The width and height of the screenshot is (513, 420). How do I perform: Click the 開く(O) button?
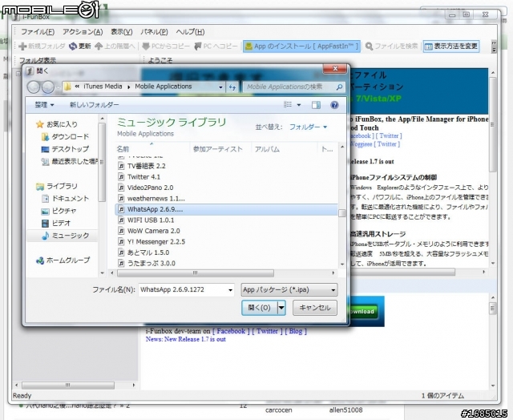coord(260,308)
